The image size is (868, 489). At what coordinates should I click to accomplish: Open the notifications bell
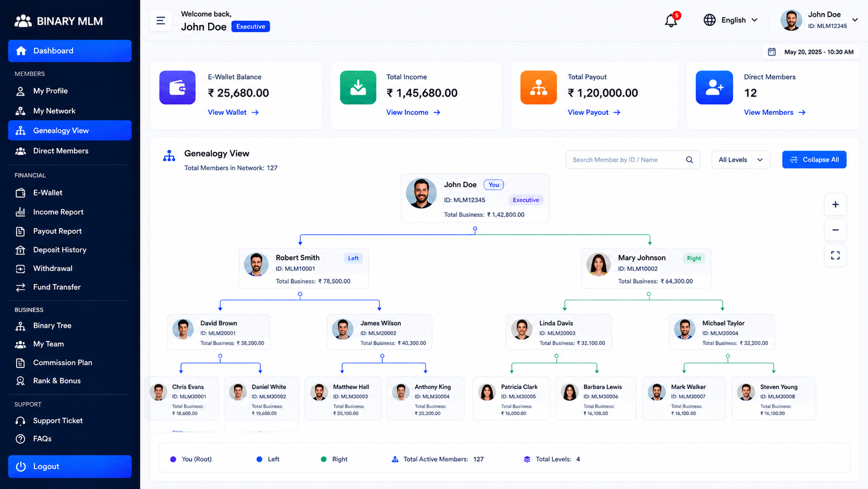(x=671, y=20)
